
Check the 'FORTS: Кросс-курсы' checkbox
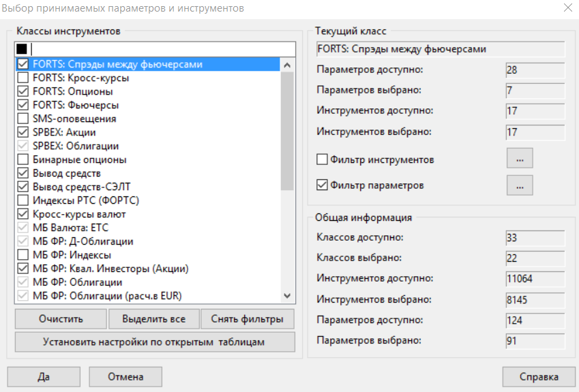pos(23,78)
